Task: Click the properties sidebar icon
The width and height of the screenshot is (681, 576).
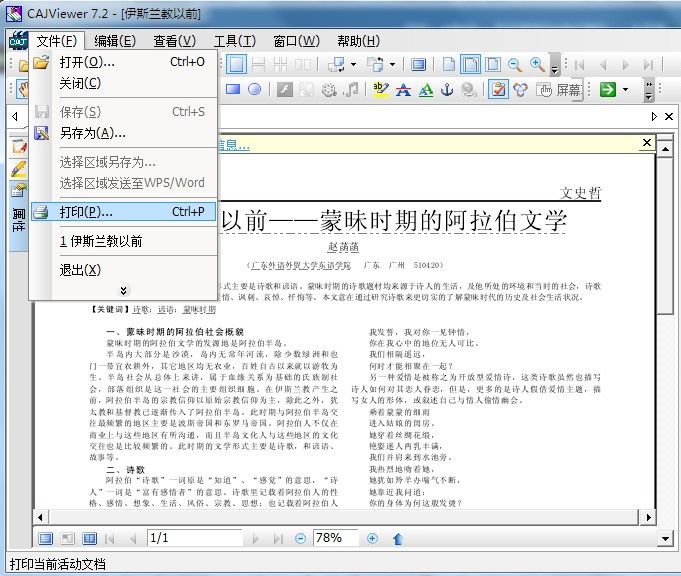Action: pyautogui.click(x=19, y=190)
